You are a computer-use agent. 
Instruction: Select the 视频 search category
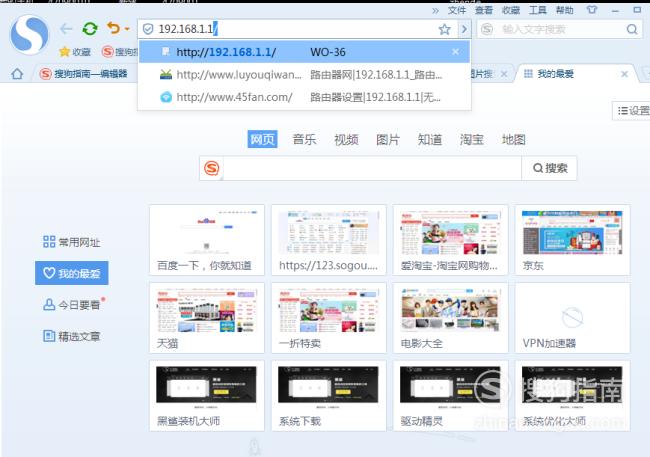point(346,139)
